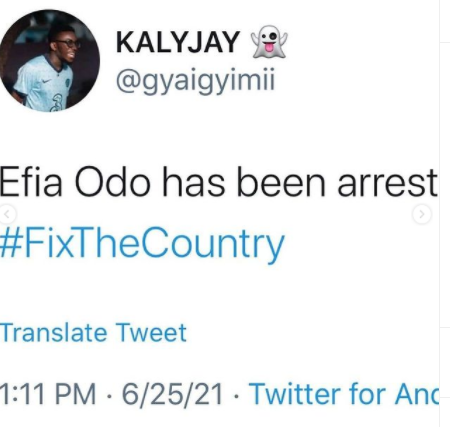Click the 1:11 PM timestamp
The image size is (450, 427).
coord(48,394)
